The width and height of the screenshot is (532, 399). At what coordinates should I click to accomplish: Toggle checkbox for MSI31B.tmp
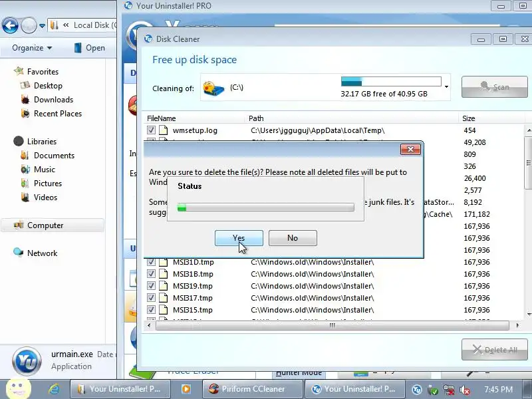click(x=151, y=274)
